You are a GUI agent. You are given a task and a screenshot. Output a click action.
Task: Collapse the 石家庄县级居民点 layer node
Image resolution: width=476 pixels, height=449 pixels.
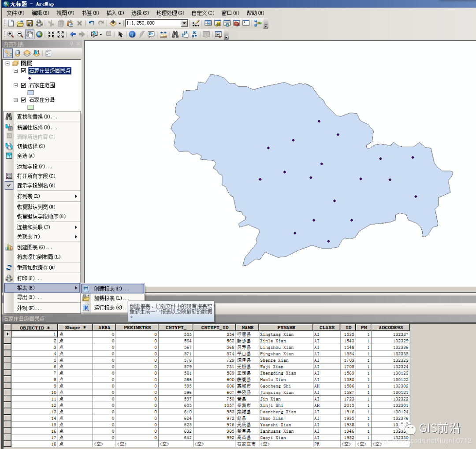(x=15, y=71)
